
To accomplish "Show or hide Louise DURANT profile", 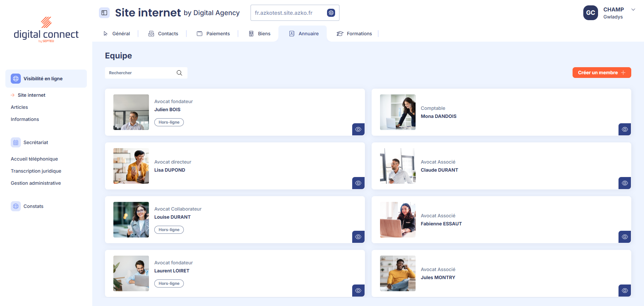I will 358,237.
